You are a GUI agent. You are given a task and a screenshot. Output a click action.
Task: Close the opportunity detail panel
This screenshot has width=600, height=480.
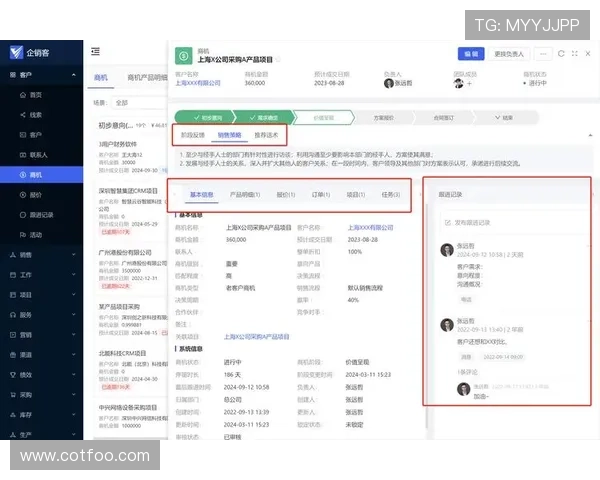click(588, 54)
